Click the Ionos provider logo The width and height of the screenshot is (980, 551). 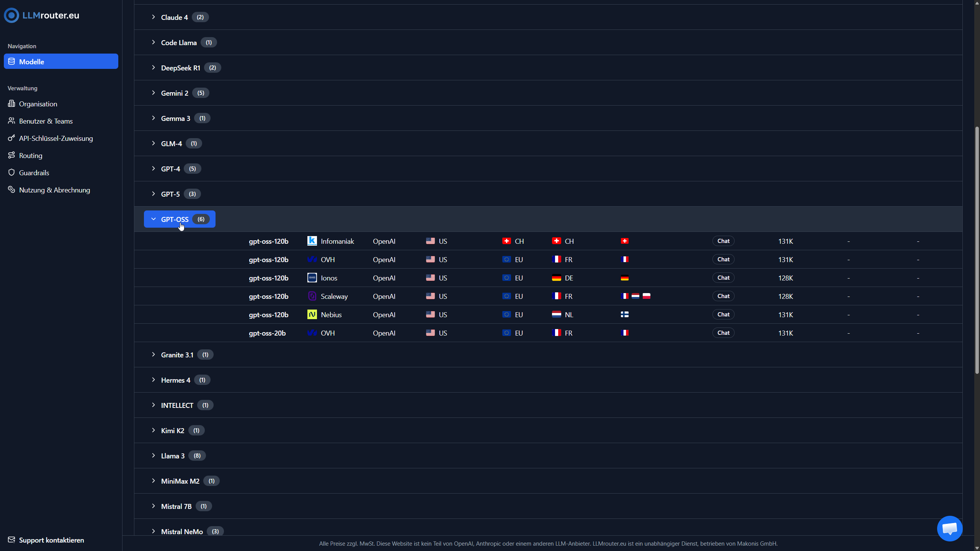(x=312, y=278)
